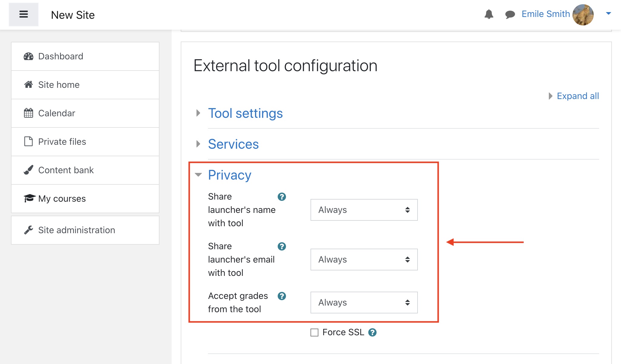Collapse the Privacy section
Image resolution: width=621 pixels, height=364 pixels.
pos(230,175)
